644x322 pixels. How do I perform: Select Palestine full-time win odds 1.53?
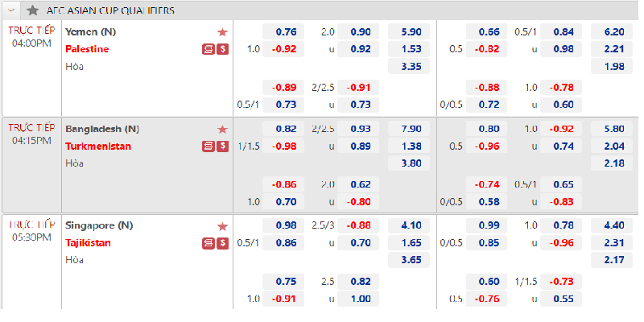[409, 49]
